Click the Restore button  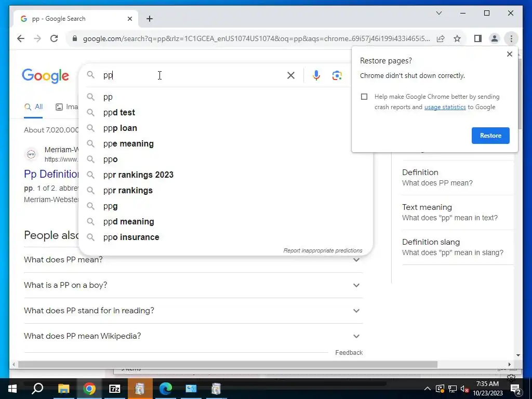tap(490, 136)
